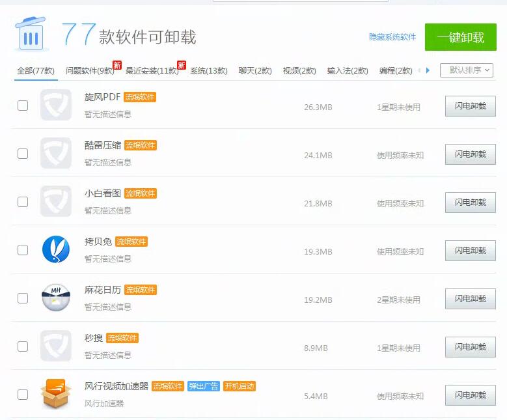Uninstall 麻花日历 with 闪电卸载
The width and height of the screenshot is (507, 420).
(x=471, y=299)
